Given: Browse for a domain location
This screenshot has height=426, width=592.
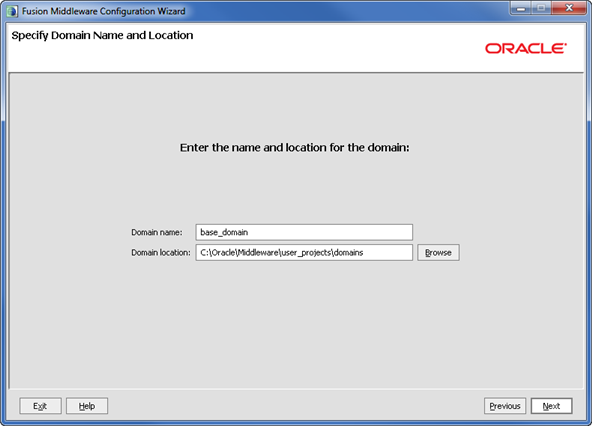Looking at the screenshot, I should [438, 253].
